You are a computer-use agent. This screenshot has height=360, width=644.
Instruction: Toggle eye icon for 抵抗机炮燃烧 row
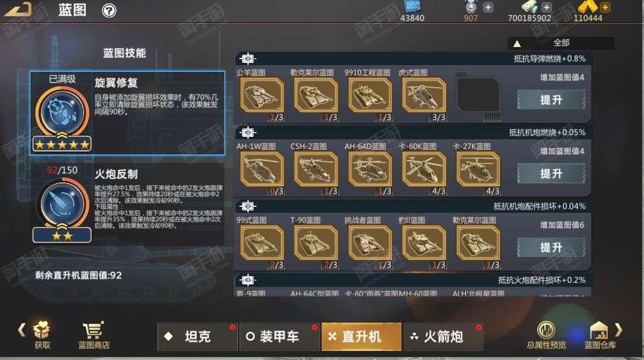[247, 133]
